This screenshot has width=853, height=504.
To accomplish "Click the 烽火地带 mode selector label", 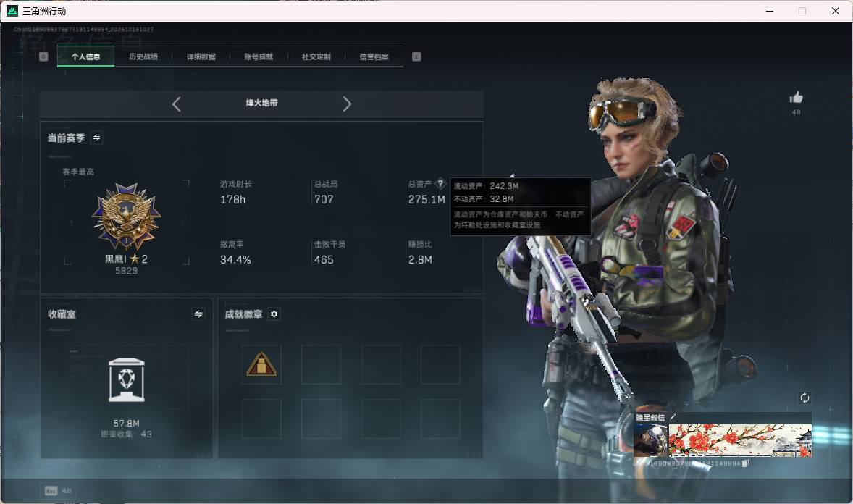I will click(x=261, y=103).
